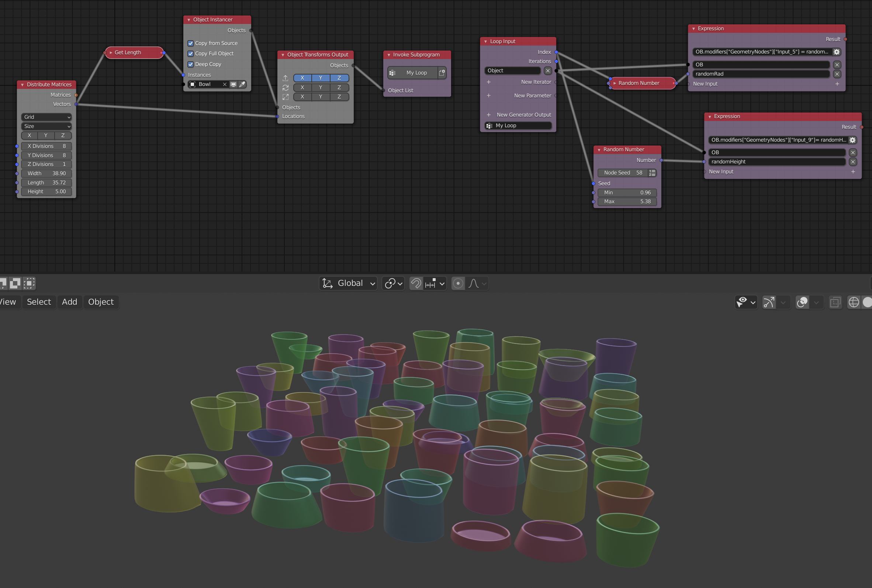Collapse the Loop Input node
Viewport: 872px width, 588px height.
(x=486, y=42)
